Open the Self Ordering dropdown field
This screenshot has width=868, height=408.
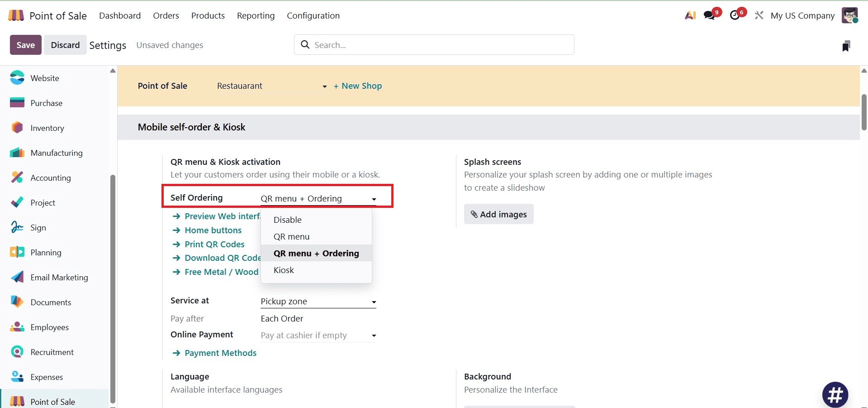click(318, 198)
